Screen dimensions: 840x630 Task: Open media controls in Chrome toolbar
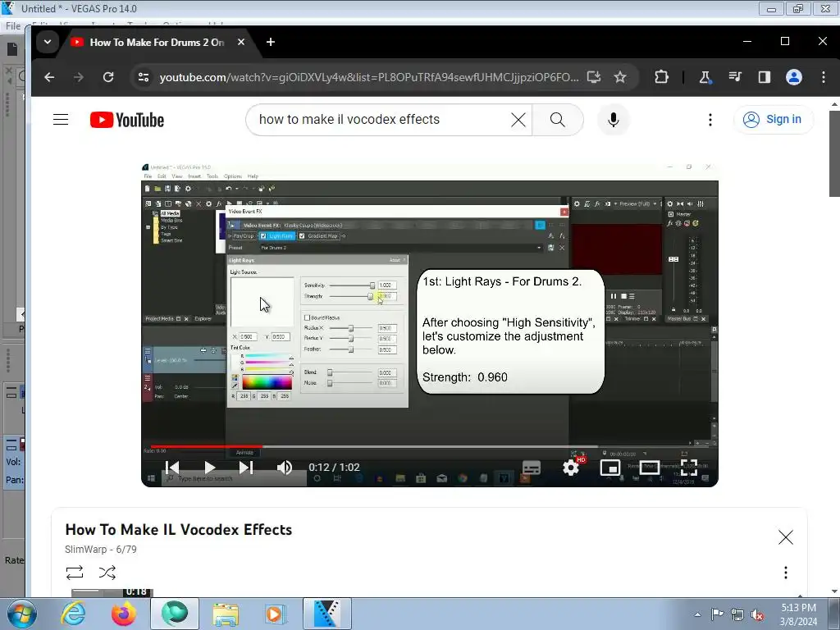coord(735,77)
